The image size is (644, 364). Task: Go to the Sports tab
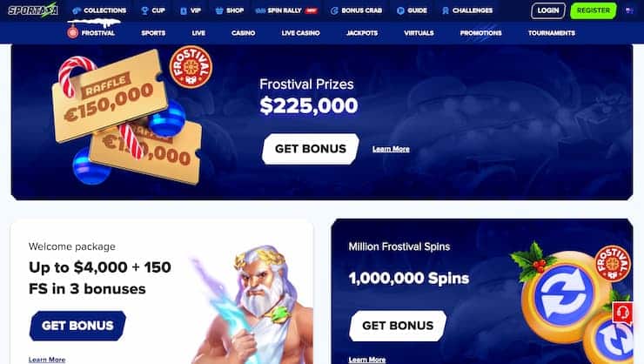pos(153,33)
